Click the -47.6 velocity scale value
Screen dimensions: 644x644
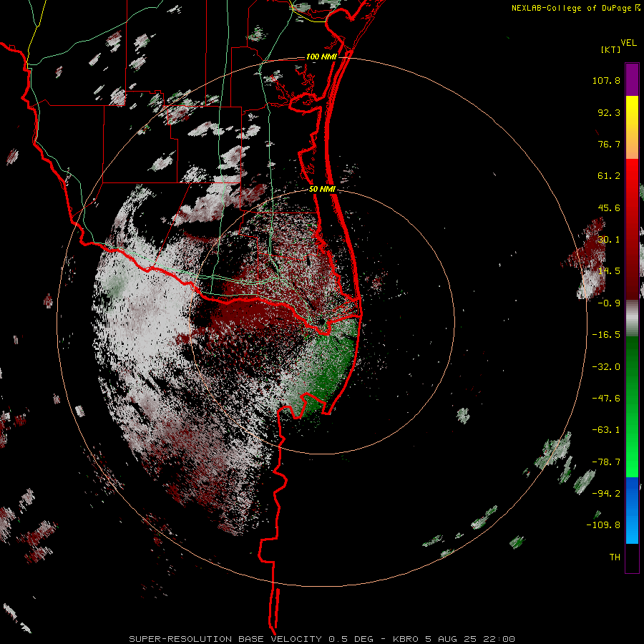click(606, 399)
